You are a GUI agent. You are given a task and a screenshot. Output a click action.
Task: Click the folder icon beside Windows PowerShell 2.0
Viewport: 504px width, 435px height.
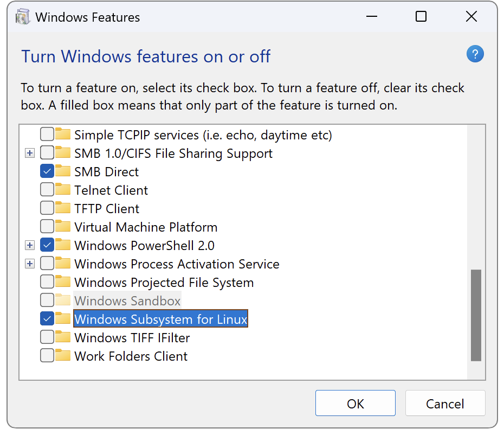[x=63, y=245]
